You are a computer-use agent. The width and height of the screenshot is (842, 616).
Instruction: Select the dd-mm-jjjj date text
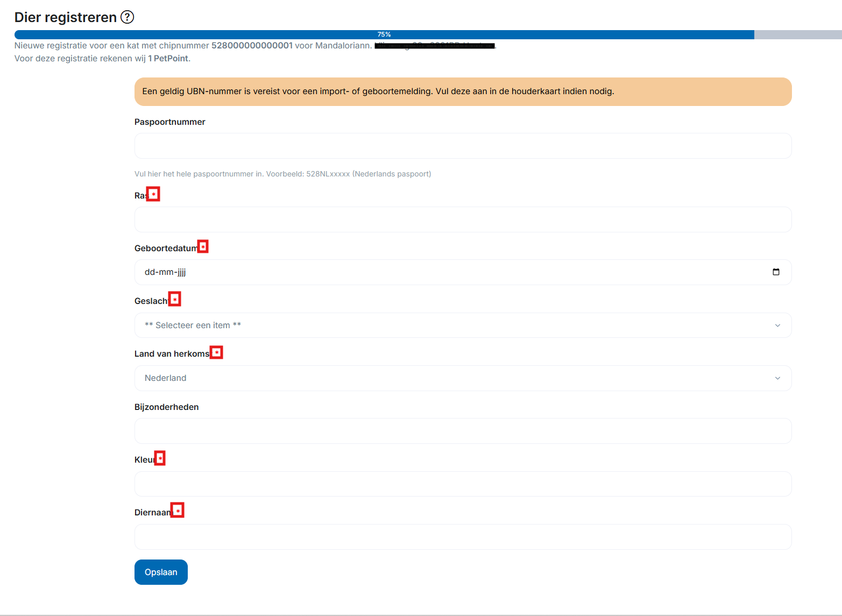coord(165,272)
